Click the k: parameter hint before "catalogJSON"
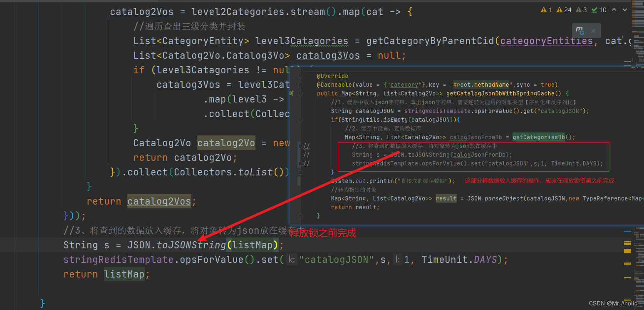This screenshot has width=644, height=310. click(x=292, y=260)
